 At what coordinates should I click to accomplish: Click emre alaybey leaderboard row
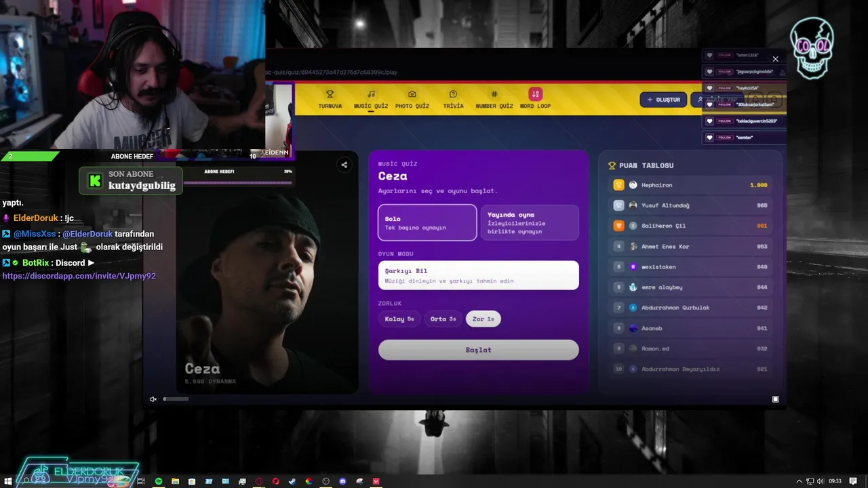(690, 287)
